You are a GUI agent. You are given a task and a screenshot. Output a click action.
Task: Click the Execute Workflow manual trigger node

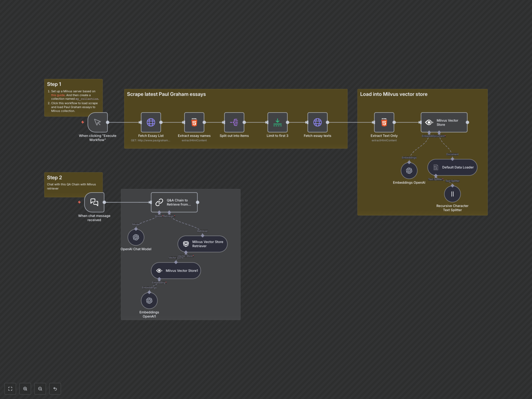click(x=97, y=122)
